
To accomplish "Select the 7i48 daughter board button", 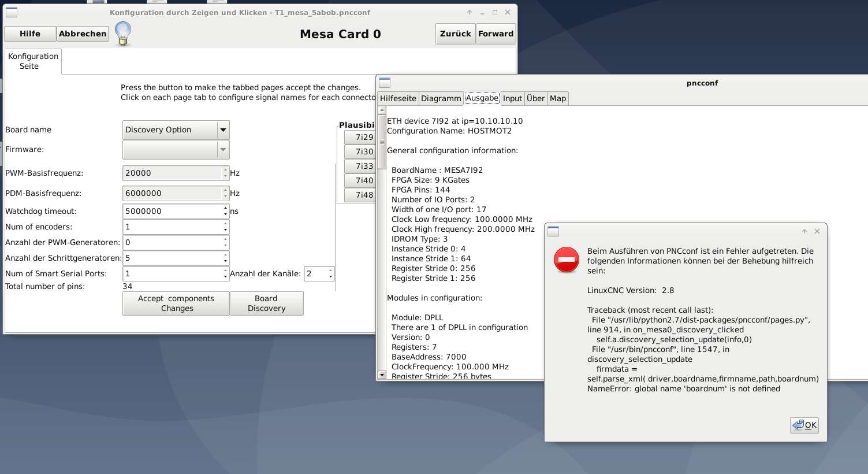I will [x=360, y=195].
